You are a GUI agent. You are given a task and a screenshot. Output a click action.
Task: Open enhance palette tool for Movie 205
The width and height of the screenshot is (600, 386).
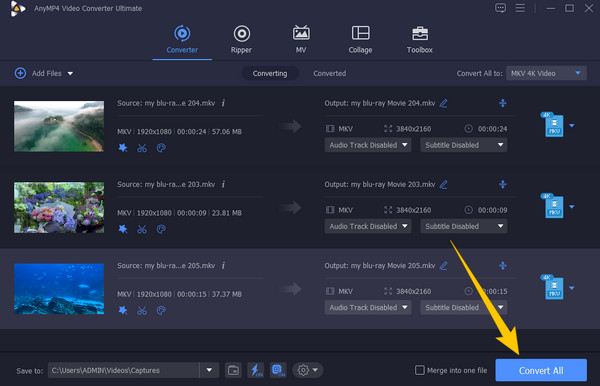pyautogui.click(x=161, y=310)
